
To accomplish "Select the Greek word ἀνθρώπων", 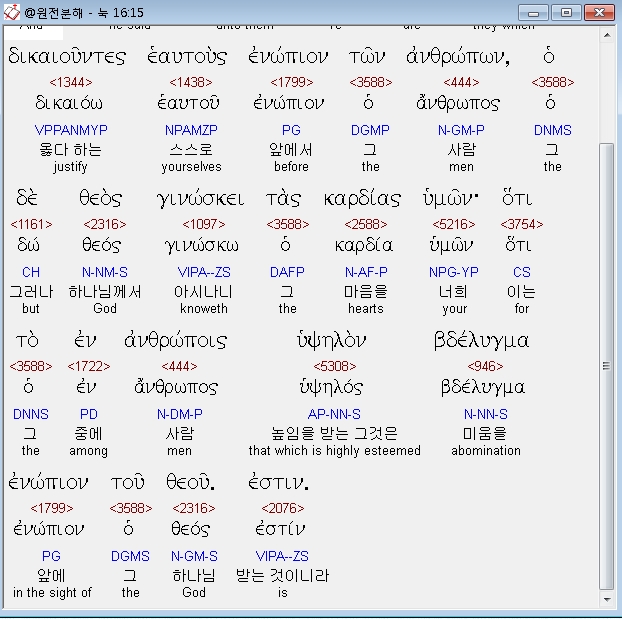I will [458, 56].
